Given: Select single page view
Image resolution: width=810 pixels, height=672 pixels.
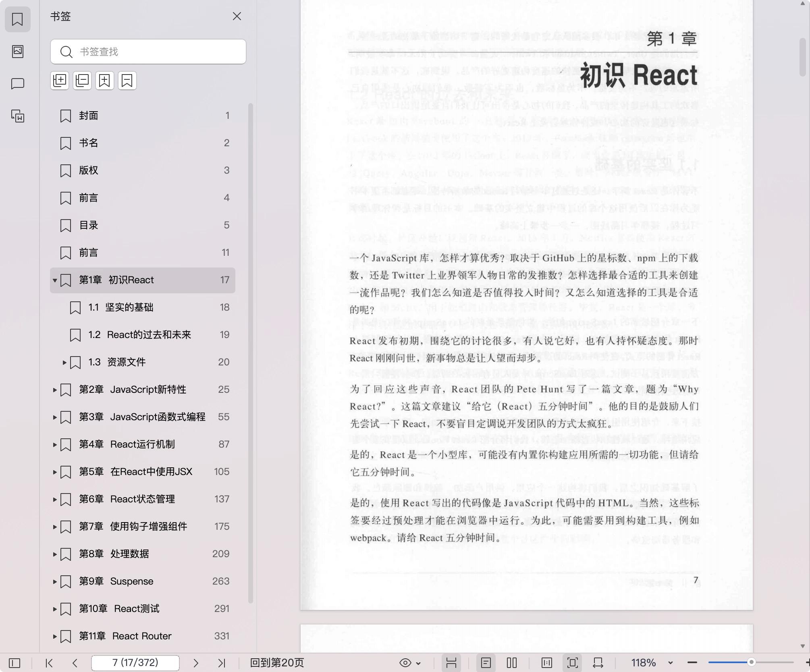Looking at the screenshot, I should (486, 663).
